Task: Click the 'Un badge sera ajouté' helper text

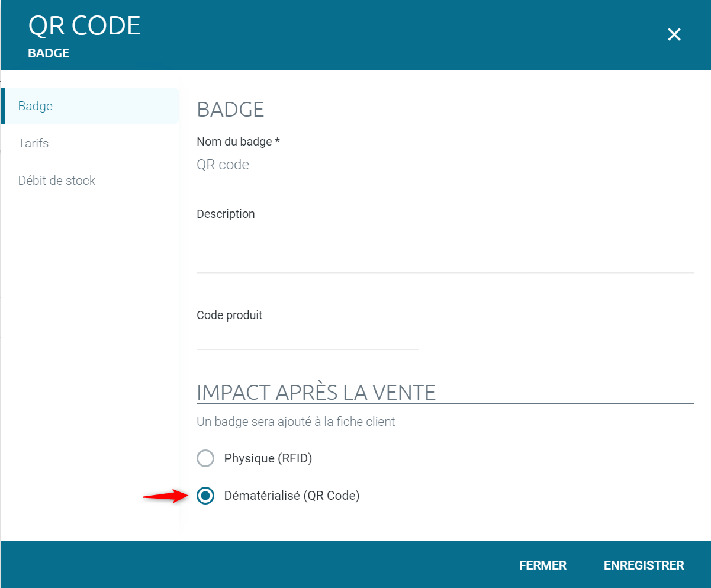Action: [x=295, y=422]
